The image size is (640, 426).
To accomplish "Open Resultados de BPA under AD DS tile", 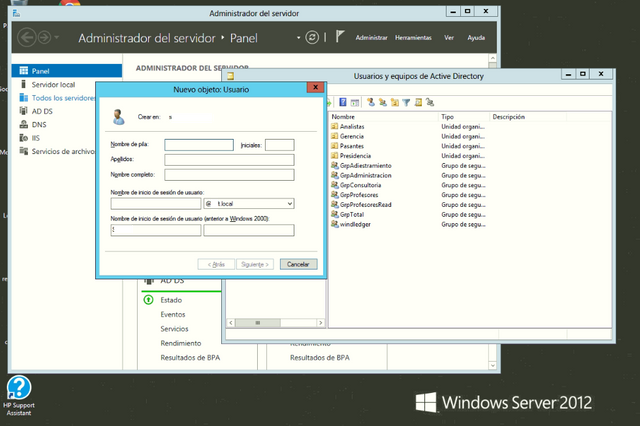I will pyautogui.click(x=190, y=357).
